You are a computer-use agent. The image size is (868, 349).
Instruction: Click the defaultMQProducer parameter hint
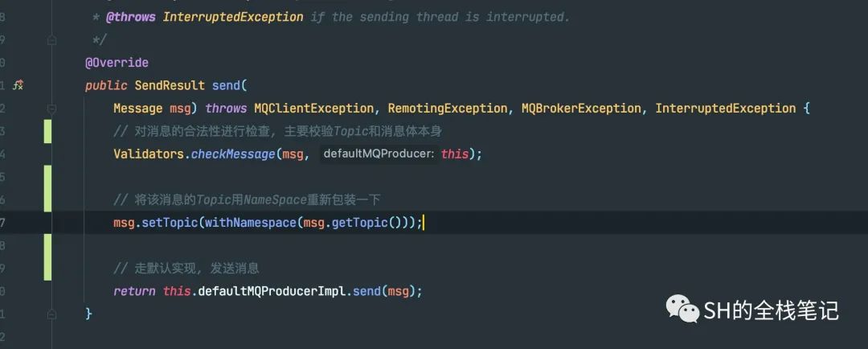tap(378, 154)
